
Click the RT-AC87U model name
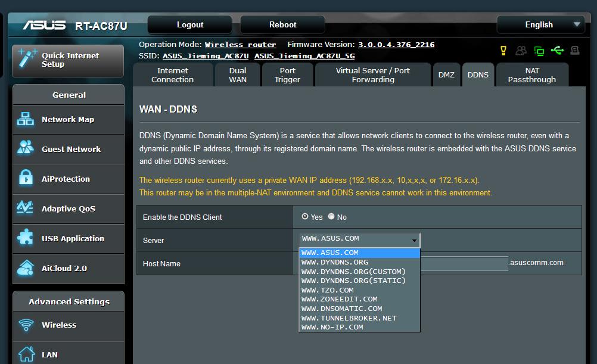click(101, 26)
